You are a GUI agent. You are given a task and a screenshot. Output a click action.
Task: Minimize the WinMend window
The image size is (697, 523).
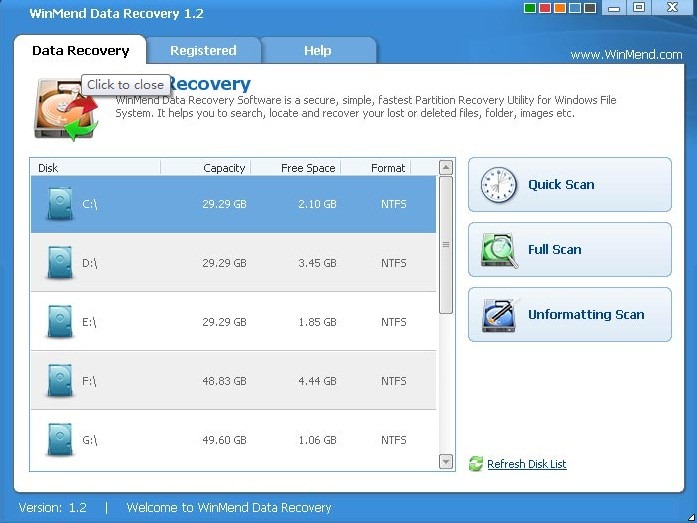pos(614,8)
